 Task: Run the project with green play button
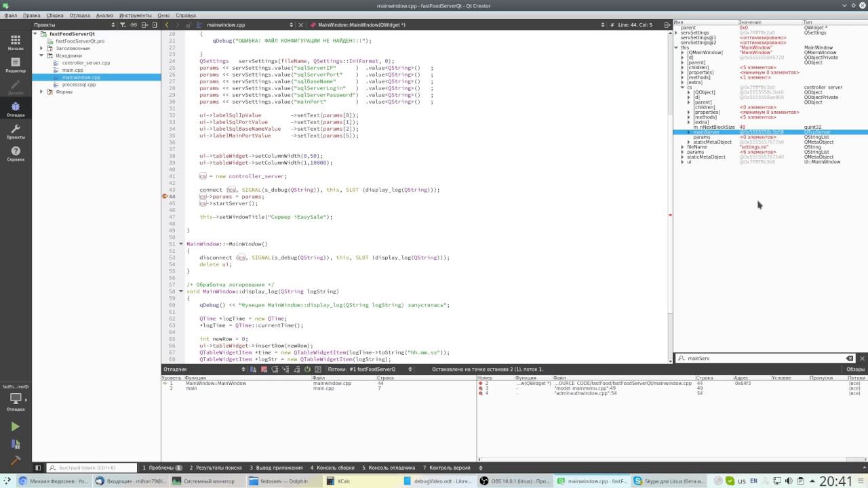(x=15, y=427)
